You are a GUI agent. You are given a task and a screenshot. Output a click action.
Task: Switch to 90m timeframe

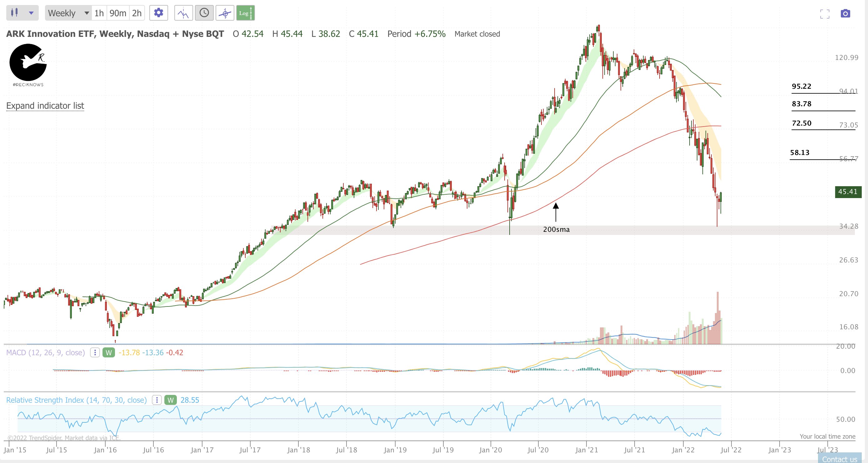point(118,13)
